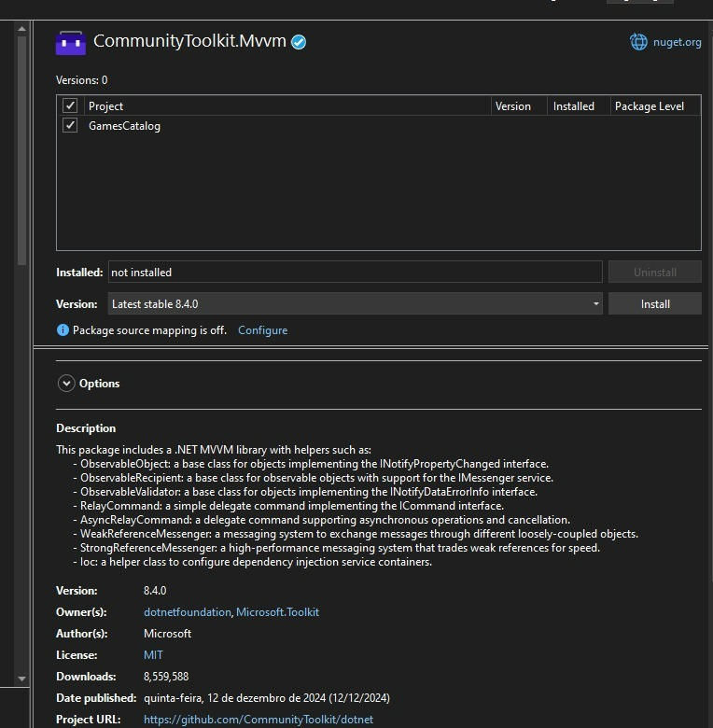This screenshot has height=728, width=713.
Task: Open the Version dropdown showing Latest stable 8.4.0
Action: (355, 304)
